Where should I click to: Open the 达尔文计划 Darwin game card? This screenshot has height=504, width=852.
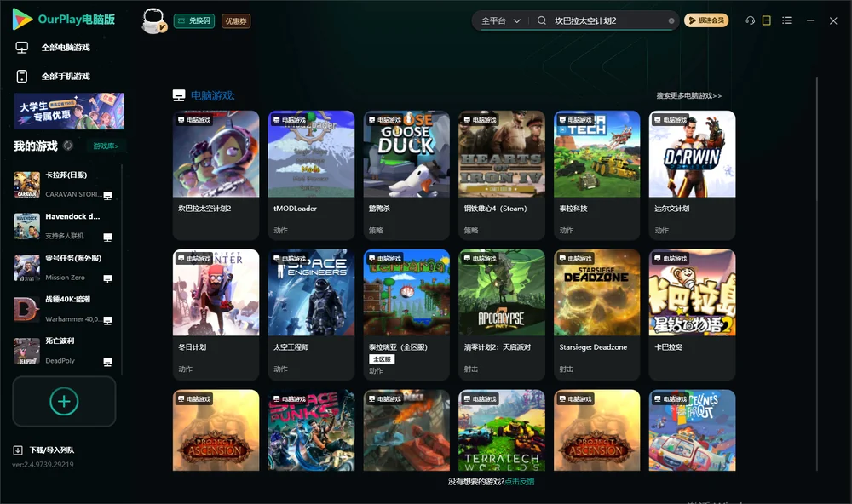pos(692,175)
